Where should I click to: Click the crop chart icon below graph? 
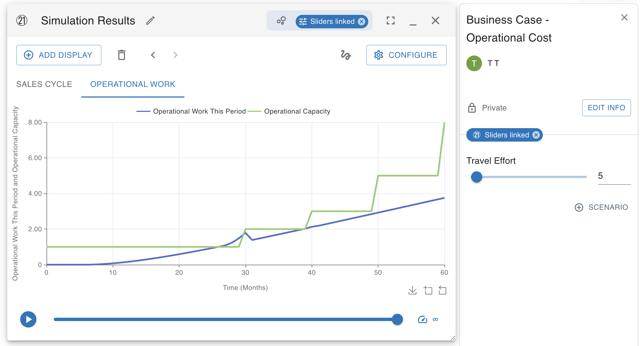coord(428,290)
